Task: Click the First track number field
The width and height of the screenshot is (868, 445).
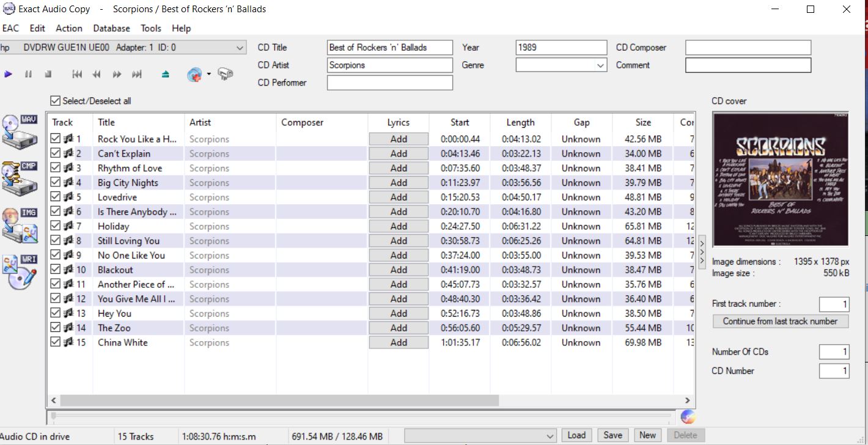Action: [834, 304]
